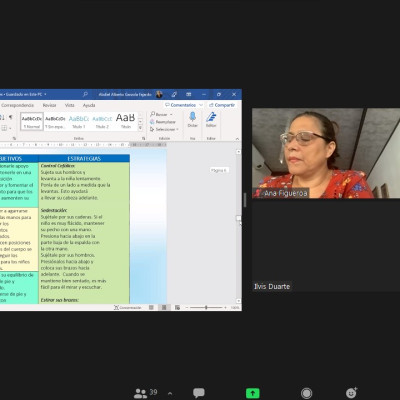Image resolution: width=400 pixels, height=400 pixels.
Task: Expand the participants options chevron
Action: point(170,394)
